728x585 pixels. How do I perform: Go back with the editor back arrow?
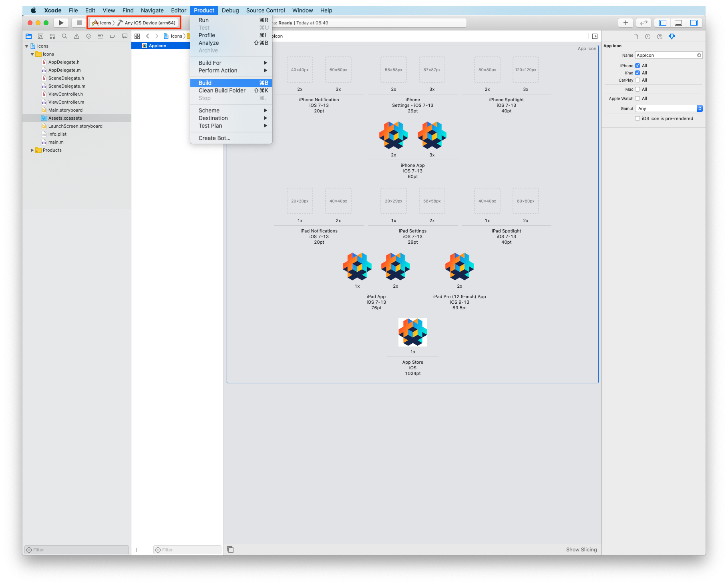point(148,36)
